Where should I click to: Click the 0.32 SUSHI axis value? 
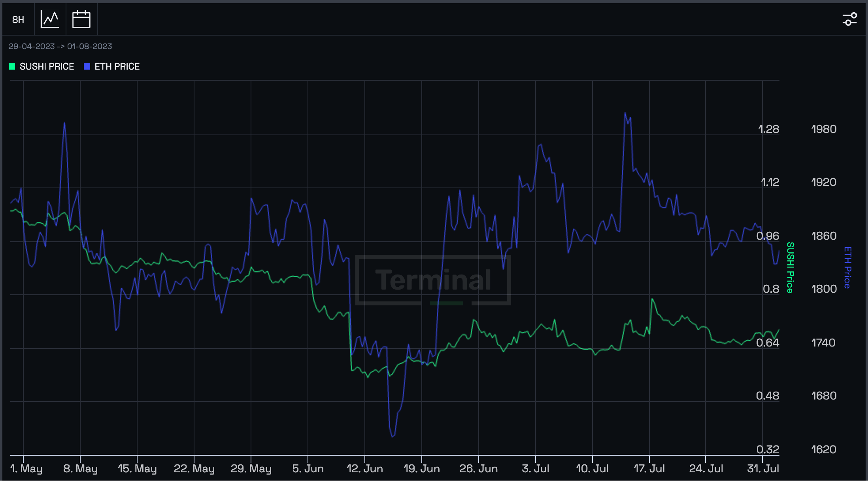768,449
